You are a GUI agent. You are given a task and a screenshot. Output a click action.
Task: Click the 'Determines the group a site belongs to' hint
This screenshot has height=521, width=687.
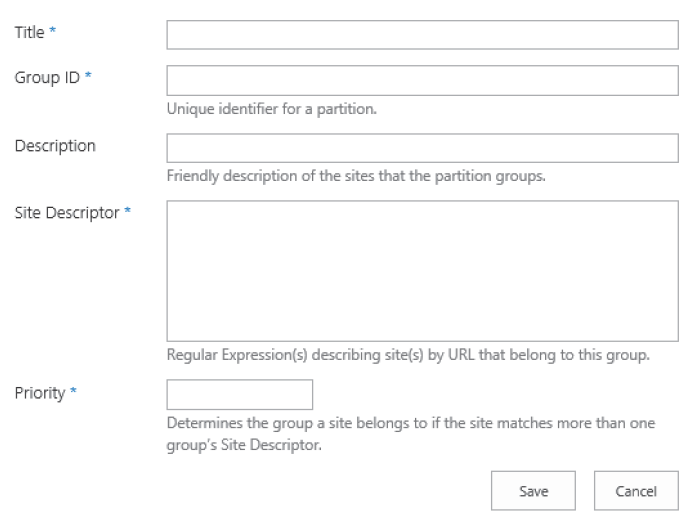[410, 424]
